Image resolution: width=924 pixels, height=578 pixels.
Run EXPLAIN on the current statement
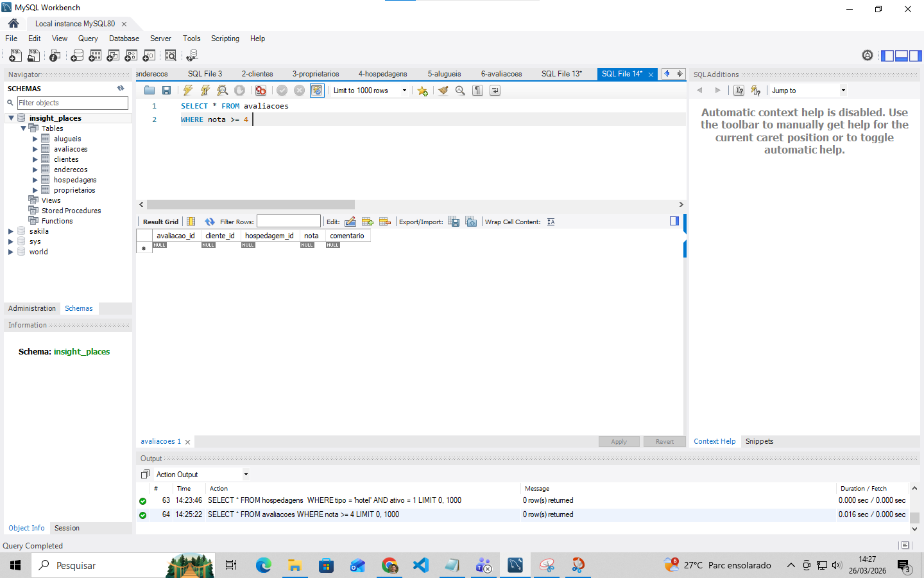223,91
